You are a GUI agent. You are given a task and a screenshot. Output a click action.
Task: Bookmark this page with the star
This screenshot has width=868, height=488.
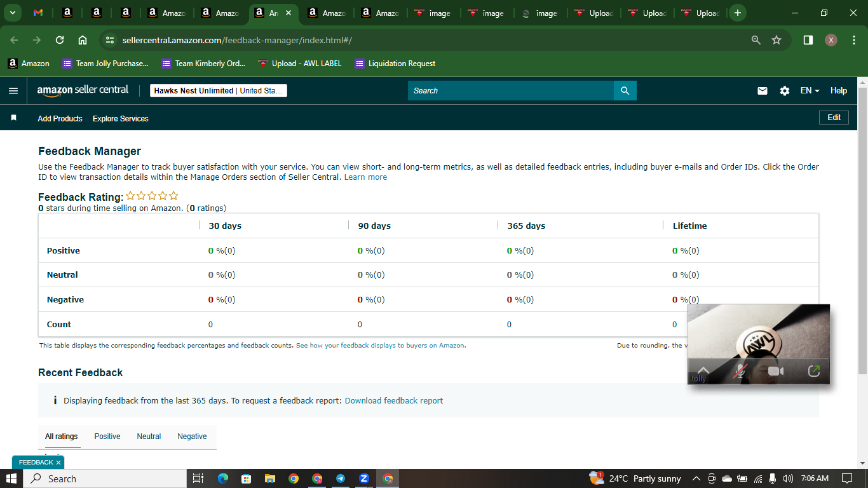coord(776,40)
